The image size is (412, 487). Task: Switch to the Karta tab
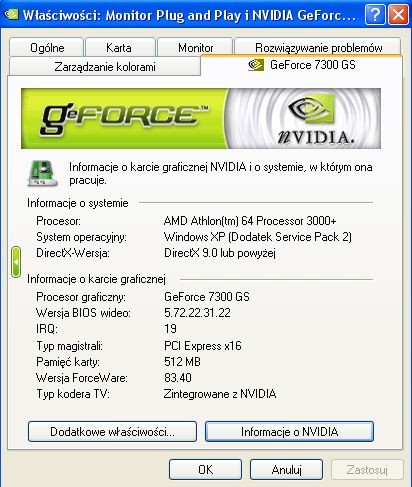[x=119, y=48]
